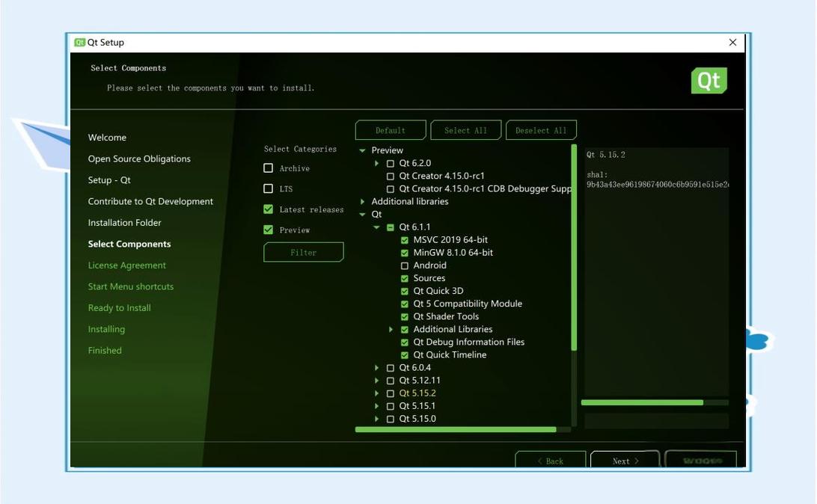817x504 pixels.
Task: Select Welcome step in sidebar
Action: 107,138
